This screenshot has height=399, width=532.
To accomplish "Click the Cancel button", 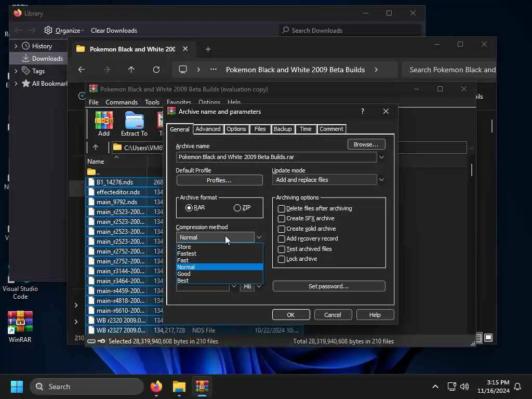I will click(333, 315).
